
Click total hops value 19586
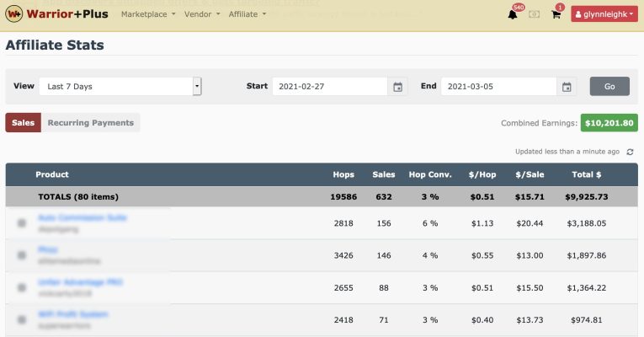pos(343,197)
